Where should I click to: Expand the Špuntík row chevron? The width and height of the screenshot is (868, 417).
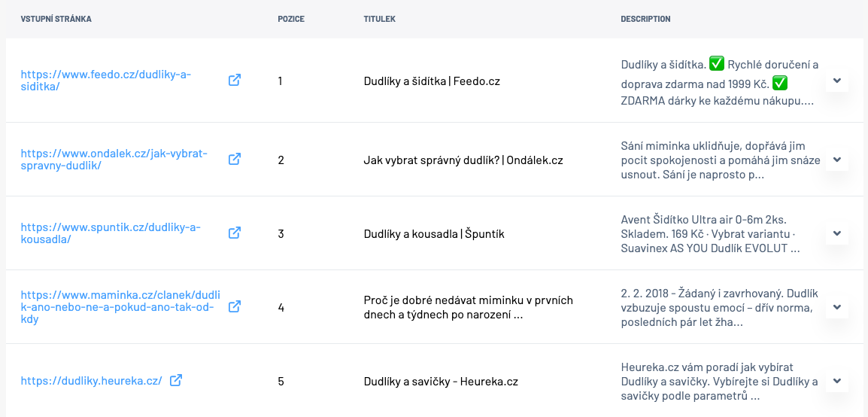click(x=837, y=233)
